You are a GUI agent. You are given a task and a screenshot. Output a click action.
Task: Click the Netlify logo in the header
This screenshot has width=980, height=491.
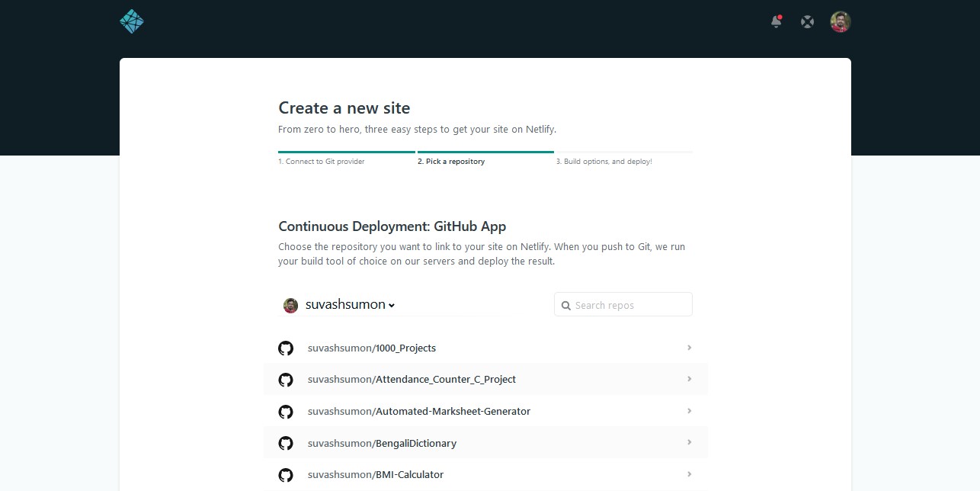132,21
